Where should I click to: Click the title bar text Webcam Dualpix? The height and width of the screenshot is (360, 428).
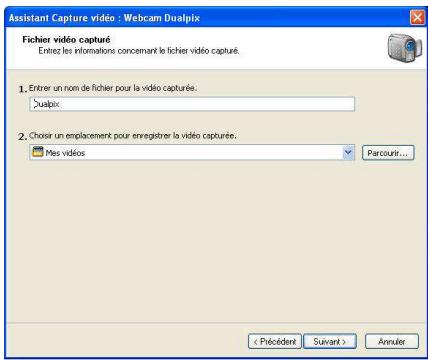[x=162, y=18]
